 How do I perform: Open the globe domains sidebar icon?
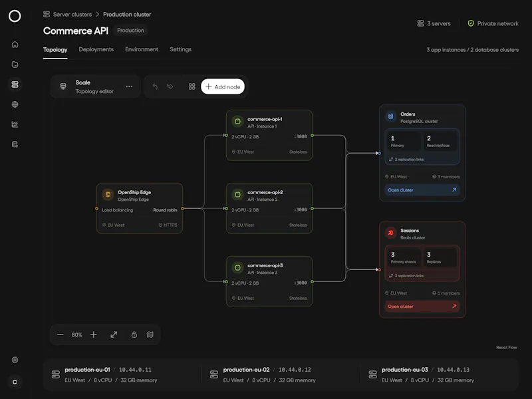[15, 104]
